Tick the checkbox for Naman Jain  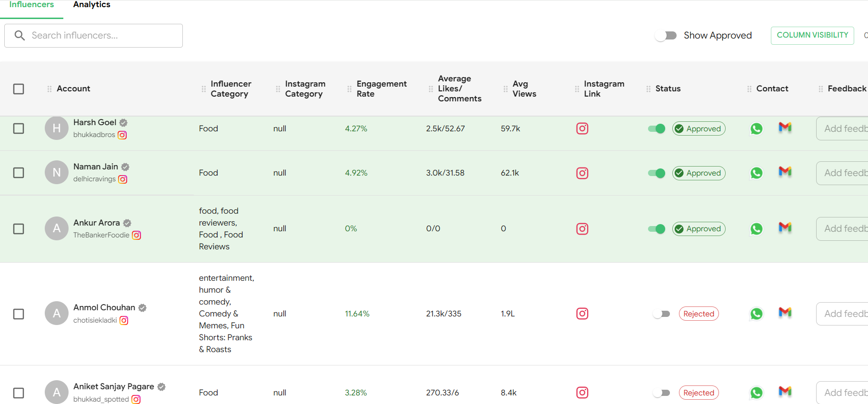(19, 173)
